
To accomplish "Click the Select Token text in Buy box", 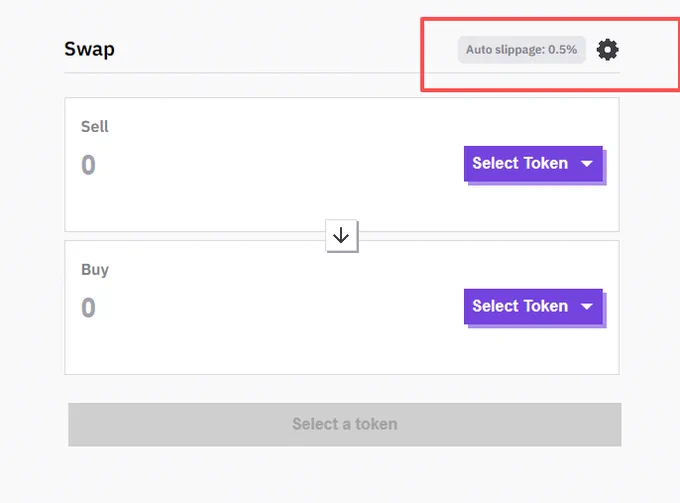I will point(520,306).
